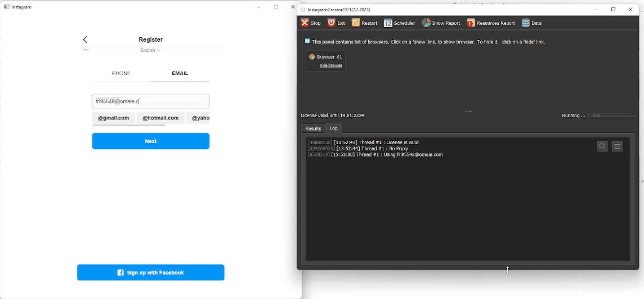Click the three dots below the back arrow
This screenshot has height=299, width=644.
pos(86,50)
